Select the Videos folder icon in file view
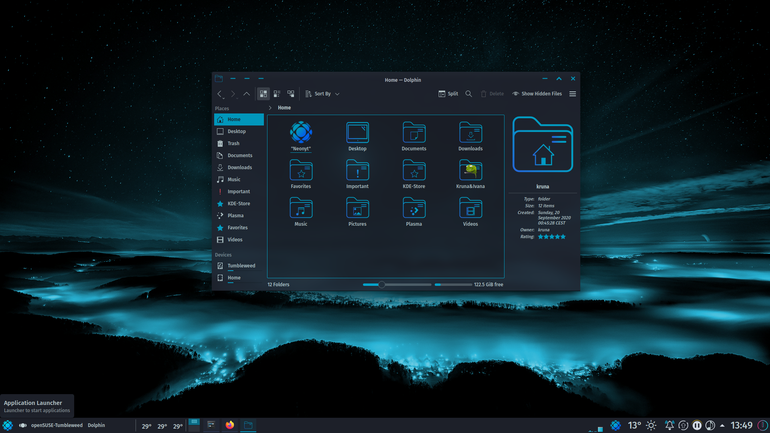Viewport: 770px width, 433px height. [x=470, y=208]
